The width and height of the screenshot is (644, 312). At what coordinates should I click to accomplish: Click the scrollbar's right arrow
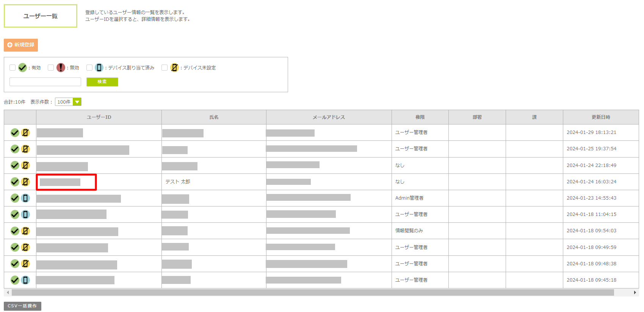click(635, 293)
